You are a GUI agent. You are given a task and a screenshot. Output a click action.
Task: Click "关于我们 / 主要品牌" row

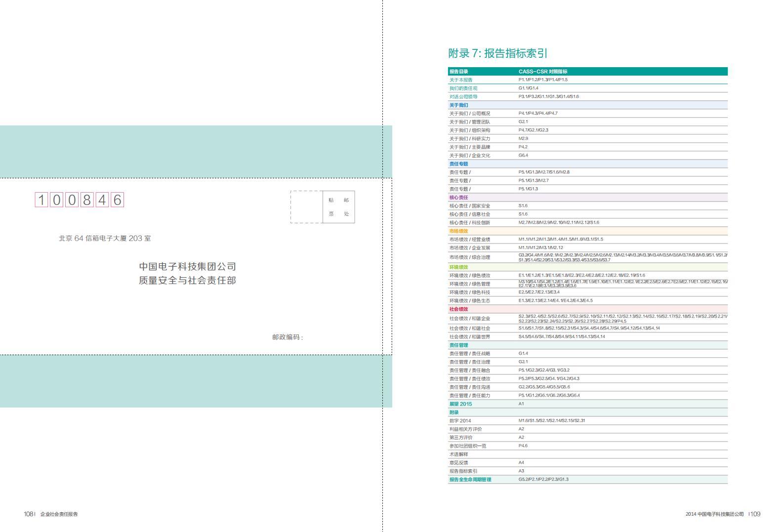(x=588, y=147)
